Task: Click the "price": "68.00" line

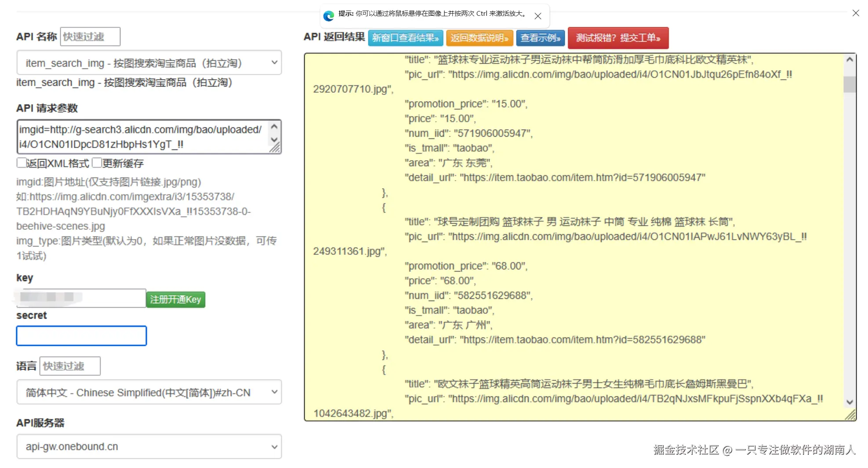Action: click(x=440, y=280)
